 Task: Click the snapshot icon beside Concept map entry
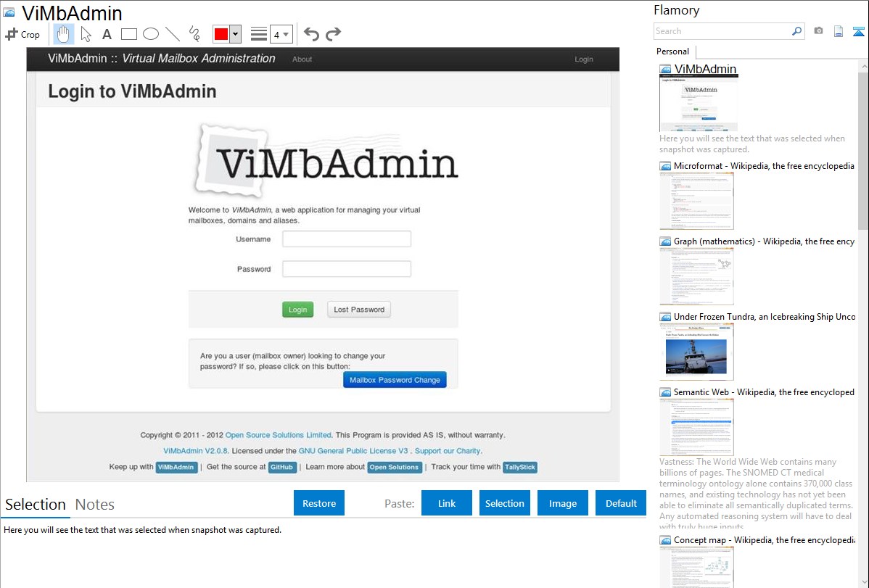[665, 540]
